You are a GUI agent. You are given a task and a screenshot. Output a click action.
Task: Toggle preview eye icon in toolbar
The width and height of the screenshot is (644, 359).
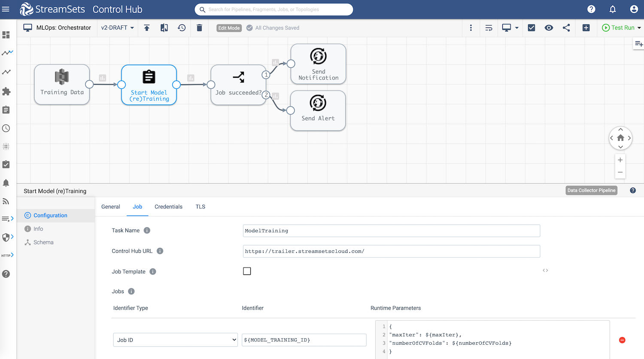click(x=549, y=28)
